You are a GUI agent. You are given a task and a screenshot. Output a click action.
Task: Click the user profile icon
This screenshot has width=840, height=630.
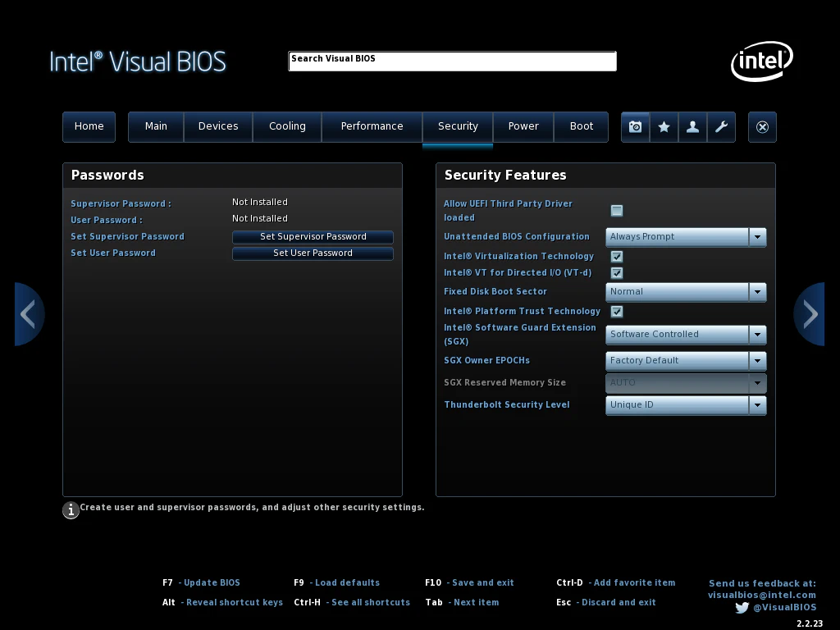[x=692, y=127]
